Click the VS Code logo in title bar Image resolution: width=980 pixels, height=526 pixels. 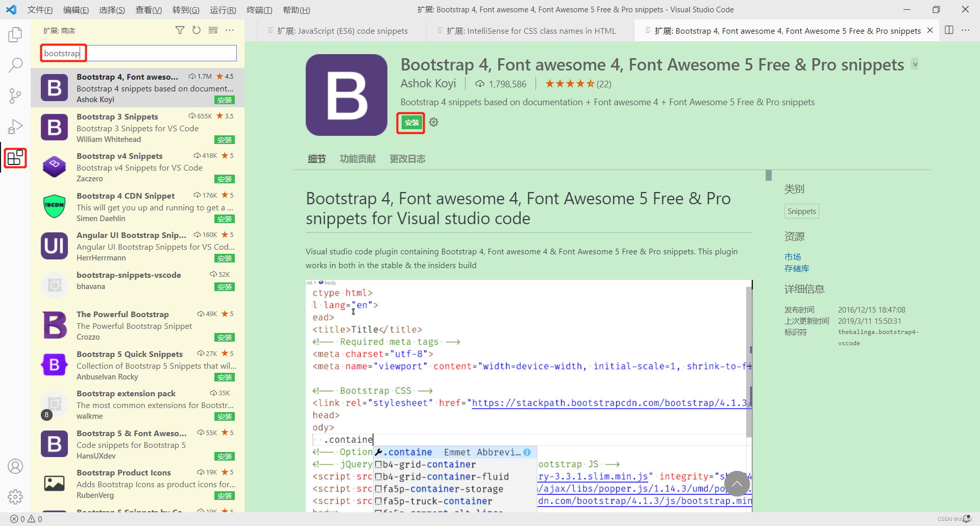coord(11,10)
